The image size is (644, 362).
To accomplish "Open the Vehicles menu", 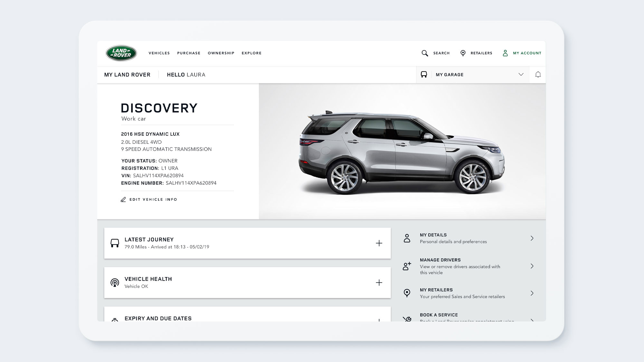I will [159, 53].
